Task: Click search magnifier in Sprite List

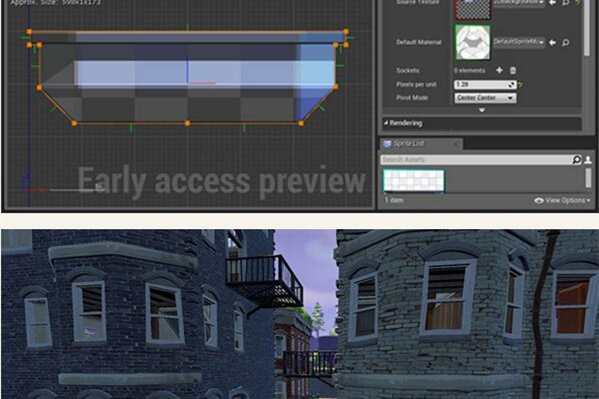Action: [x=577, y=159]
